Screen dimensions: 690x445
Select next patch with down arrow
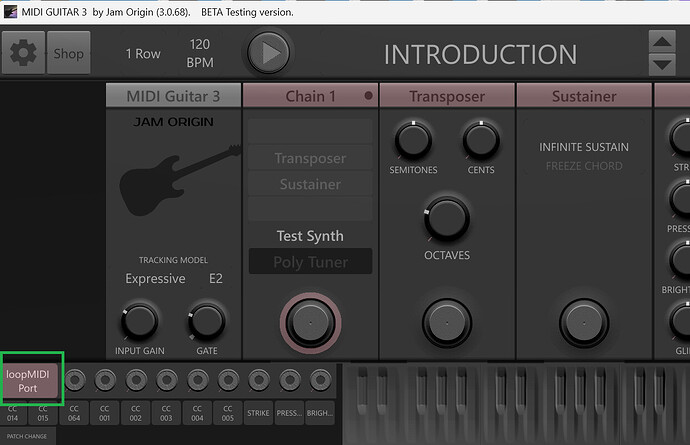point(662,65)
